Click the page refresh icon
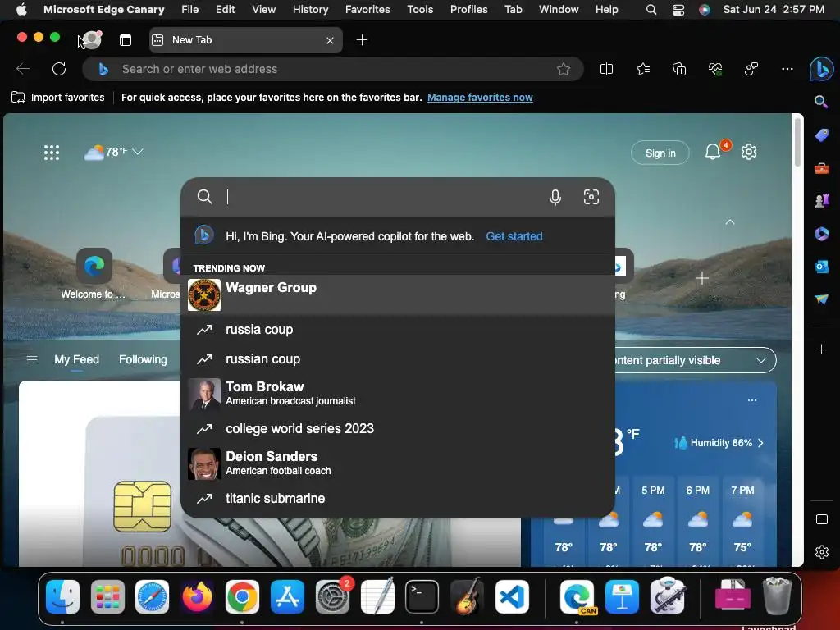 click(59, 69)
